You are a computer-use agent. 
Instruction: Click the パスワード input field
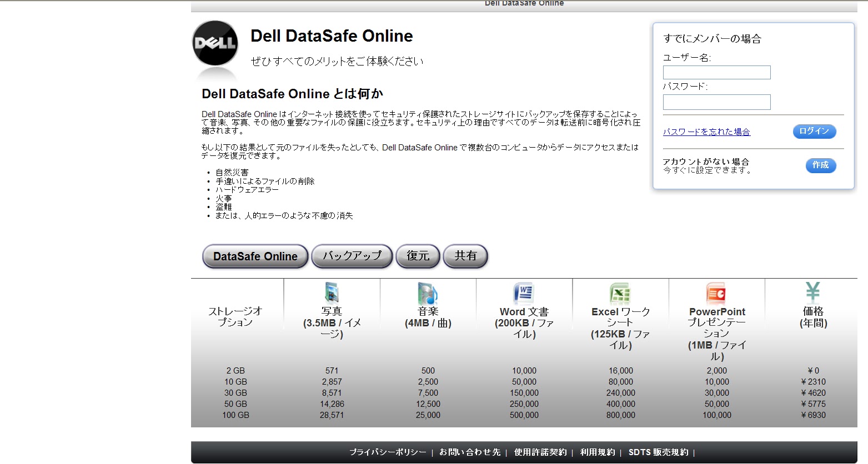coord(716,102)
